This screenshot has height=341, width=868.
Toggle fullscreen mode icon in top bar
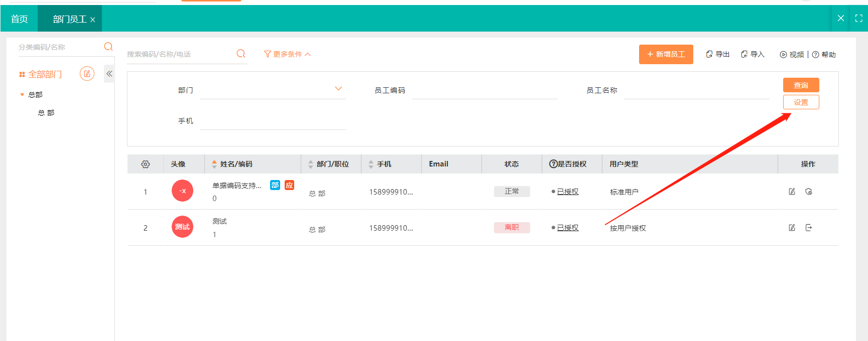click(x=859, y=19)
